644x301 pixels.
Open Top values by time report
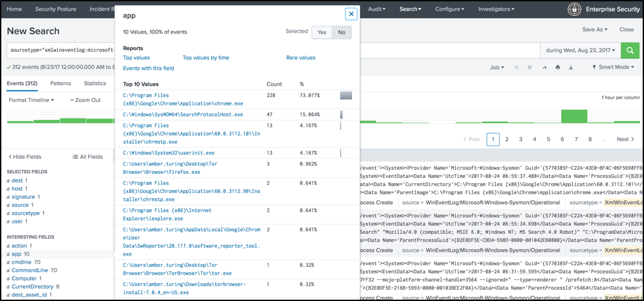click(x=206, y=58)
